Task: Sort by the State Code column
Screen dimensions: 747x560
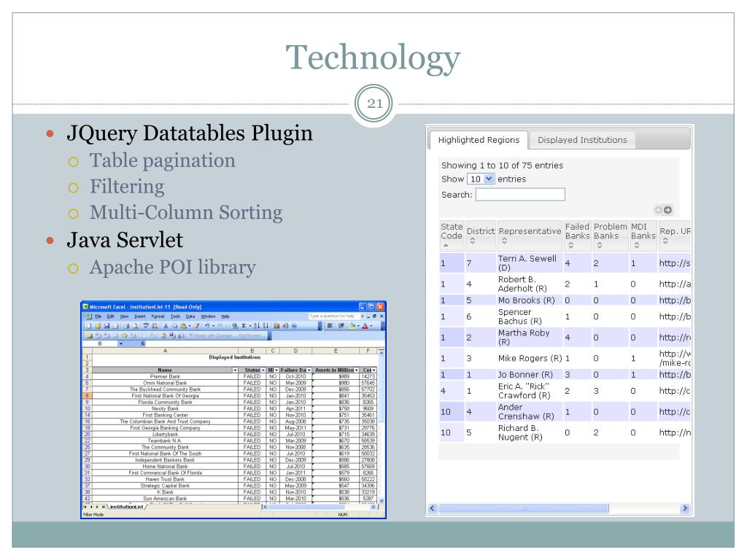Action: point(451,236)
